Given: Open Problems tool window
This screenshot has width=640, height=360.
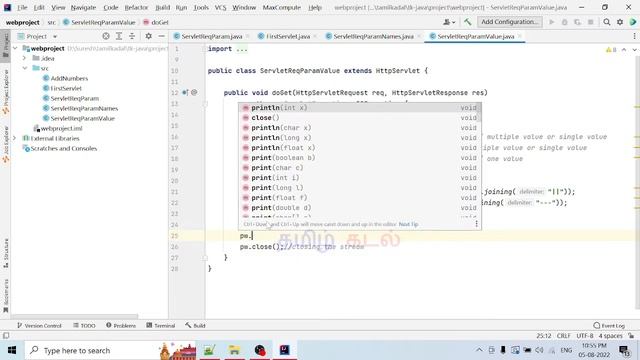Looking at the screenshot, I should click(121, 325).
